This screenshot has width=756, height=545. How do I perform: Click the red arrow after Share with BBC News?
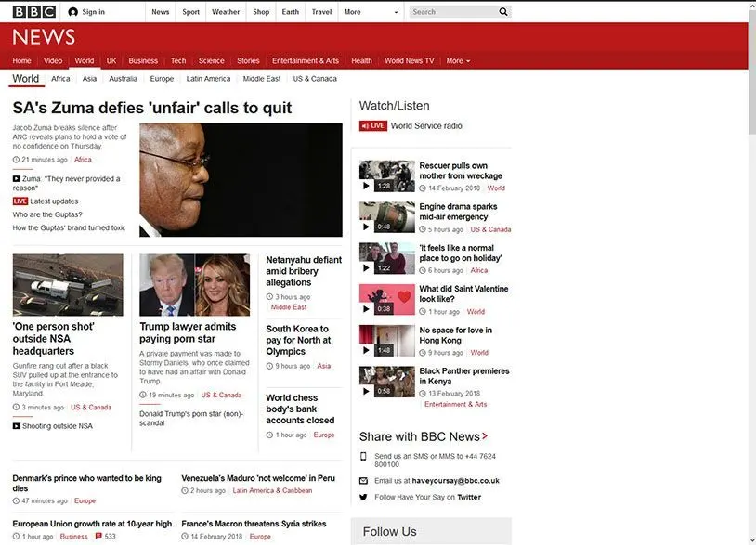(485, 436)
